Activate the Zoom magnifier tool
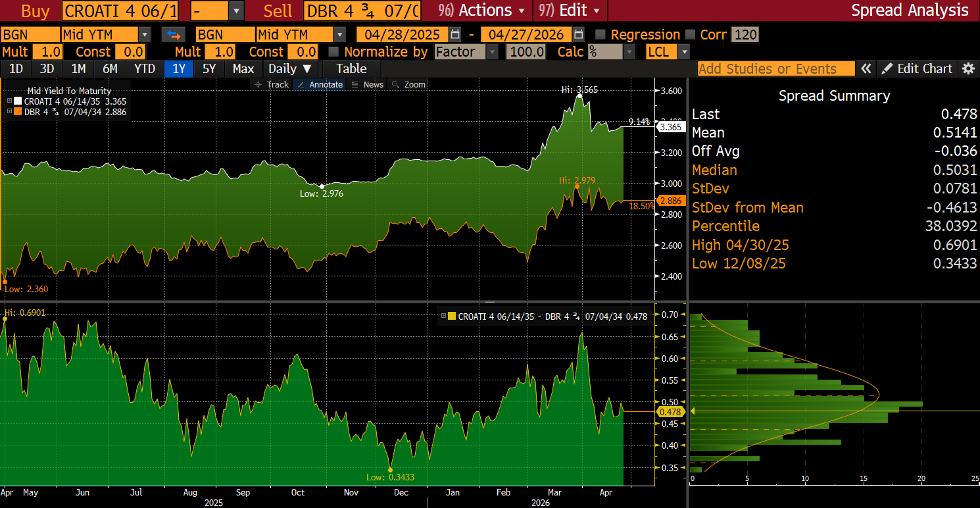 (408, 84)
